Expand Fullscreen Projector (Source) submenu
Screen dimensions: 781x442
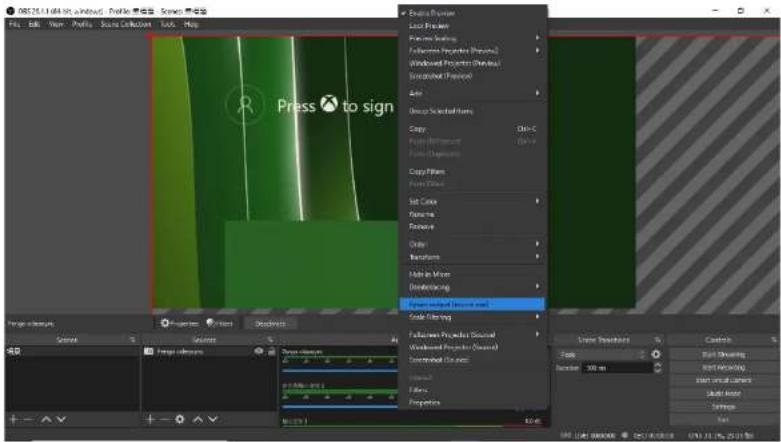click(472, 334)
